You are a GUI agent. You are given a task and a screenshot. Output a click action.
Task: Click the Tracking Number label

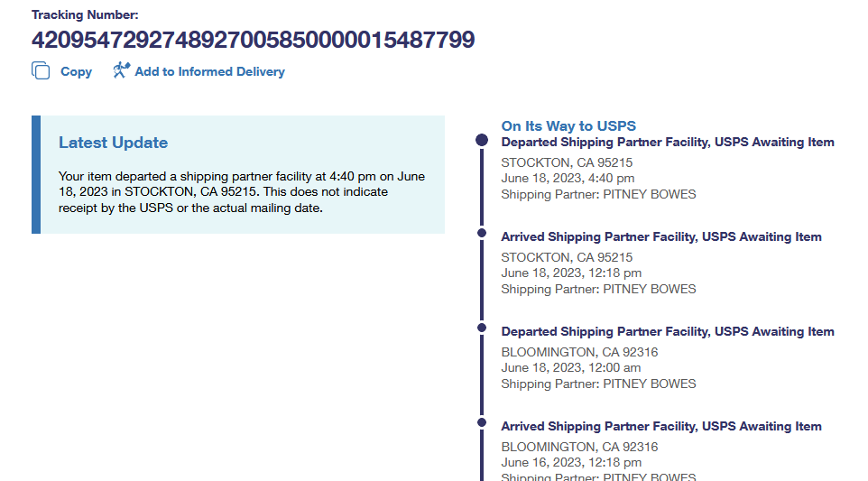click(x=85, y=15)
